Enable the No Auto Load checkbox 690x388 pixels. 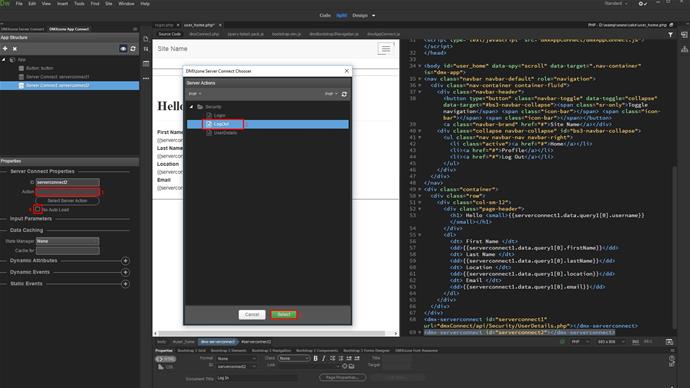point(37,209)
